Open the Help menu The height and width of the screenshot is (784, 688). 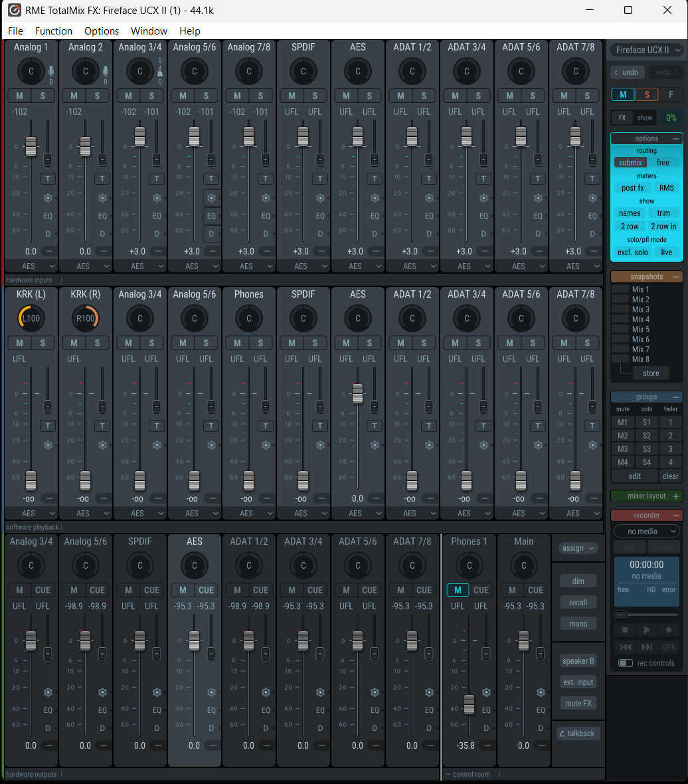(x=190, y=31)
